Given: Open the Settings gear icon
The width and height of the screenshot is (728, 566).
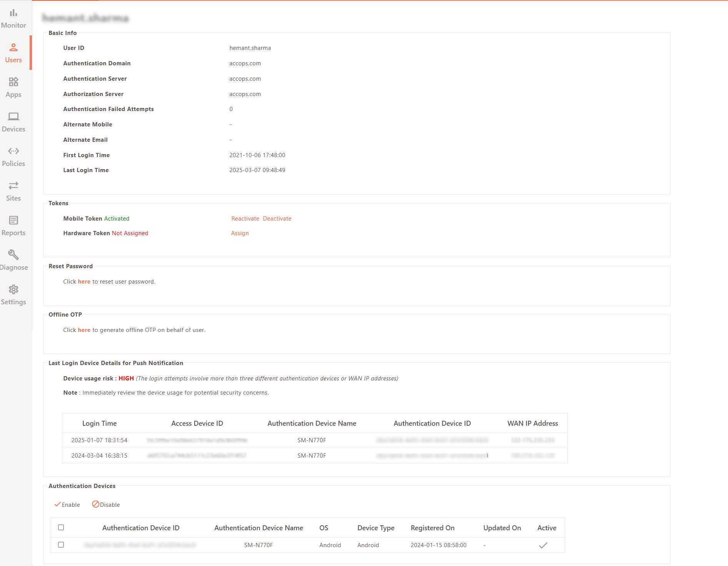Looking at the screenshot, I should [x=13, y=289].
